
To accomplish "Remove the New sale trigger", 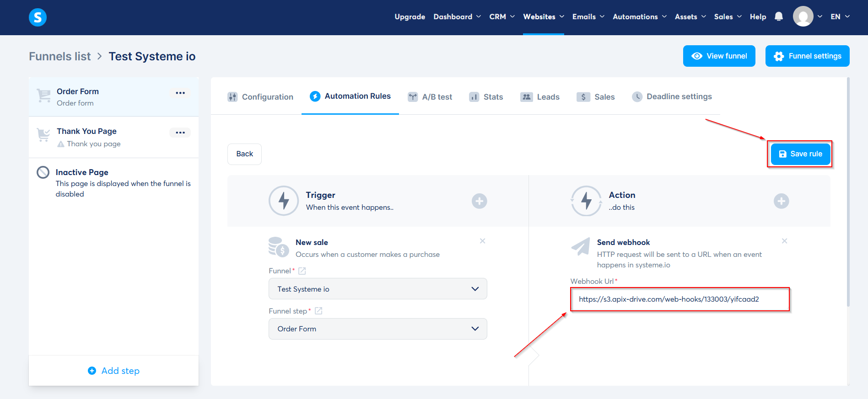I will pyautogui.click(x=482, y=241).
